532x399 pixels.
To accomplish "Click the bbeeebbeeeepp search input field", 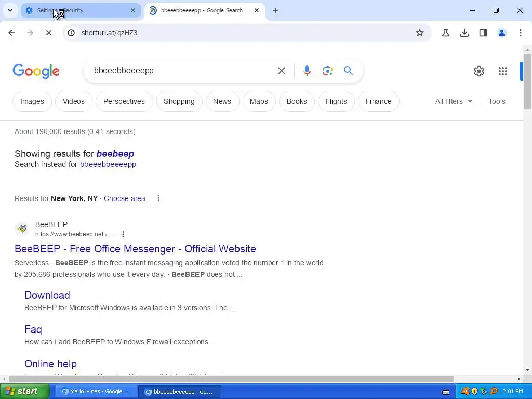I will pyautogui.click(x=183, y=71).
